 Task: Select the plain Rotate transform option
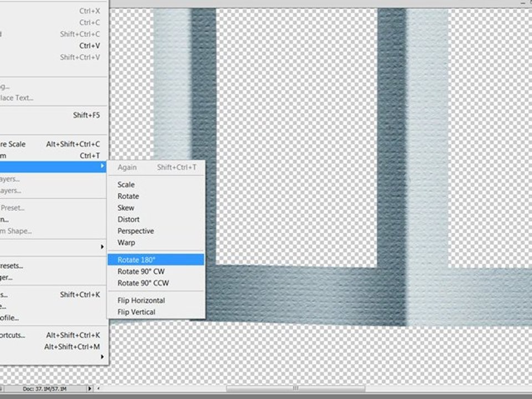(156, 196)
